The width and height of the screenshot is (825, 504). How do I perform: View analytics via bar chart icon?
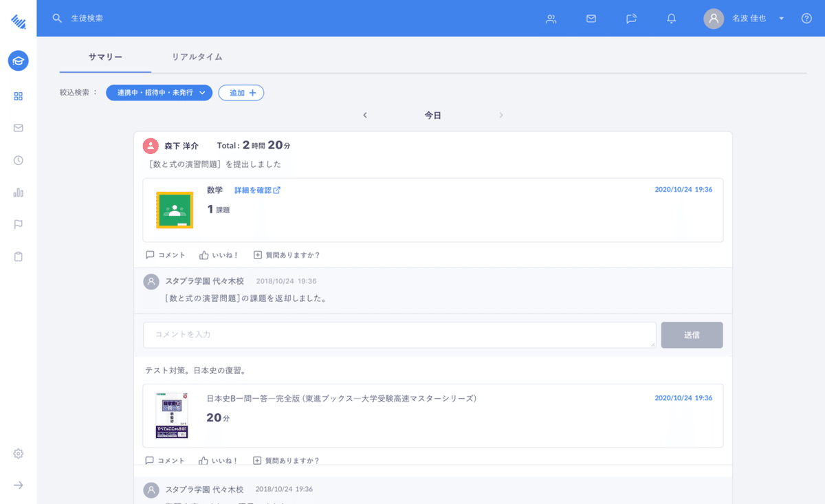point(18,193)
